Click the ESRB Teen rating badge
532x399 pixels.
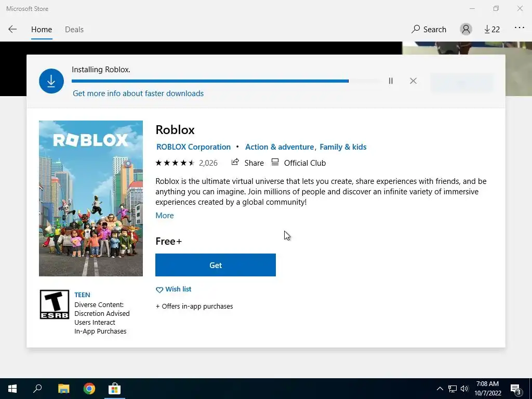(54, 304)
